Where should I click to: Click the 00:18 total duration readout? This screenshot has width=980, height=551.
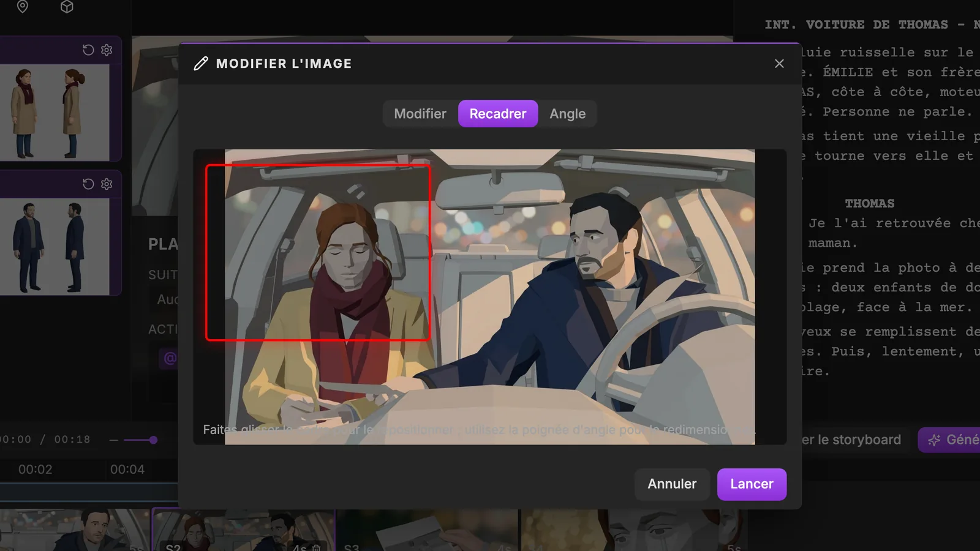[72, 440]
